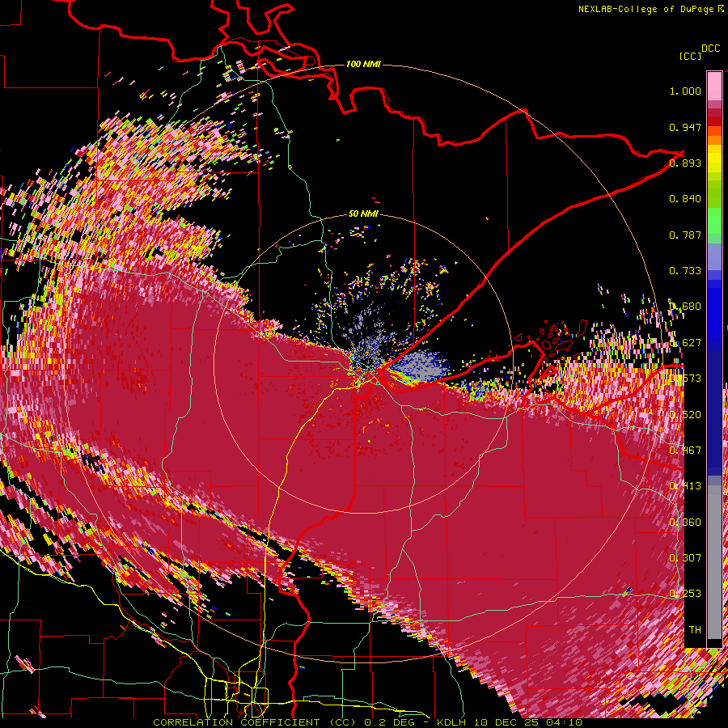This screenshot has height=728, width=728.
Task: Click the 0.787 legend value
Action: (685, 235)
